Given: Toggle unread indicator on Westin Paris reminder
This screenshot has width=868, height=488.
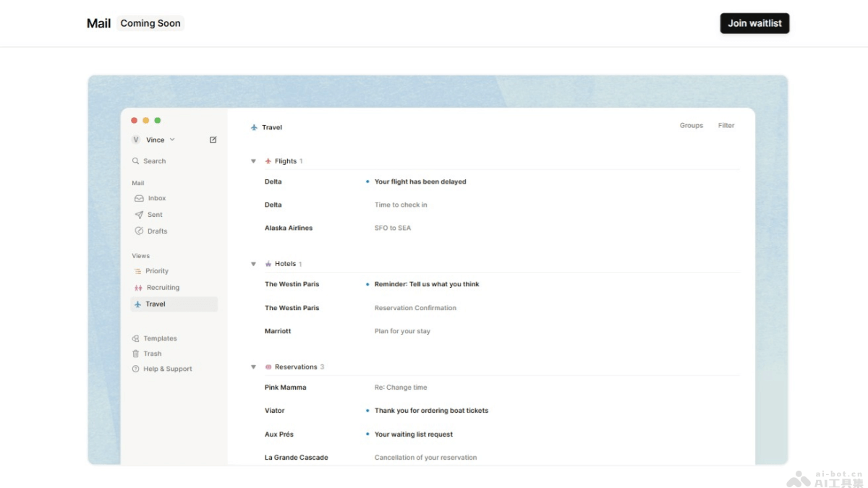Looking at the screenshot, I should point(367,284).
